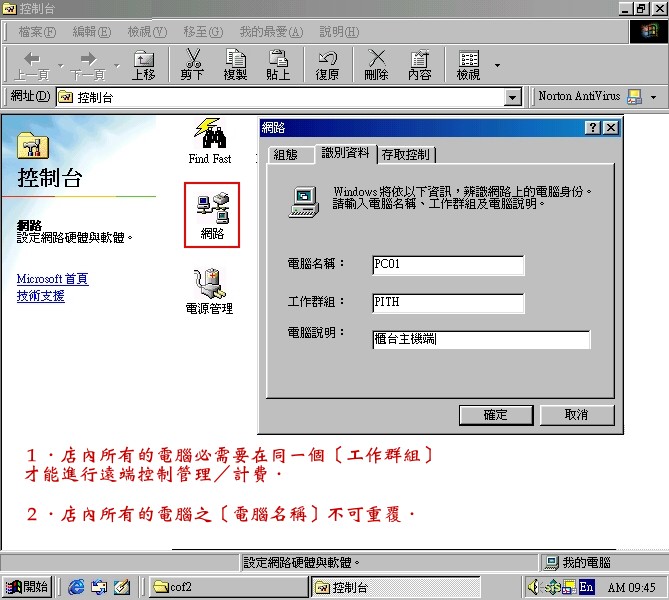Open the 檔案(F) menu
The height and width of the screenshot is (600, 669).
point(37,32)
